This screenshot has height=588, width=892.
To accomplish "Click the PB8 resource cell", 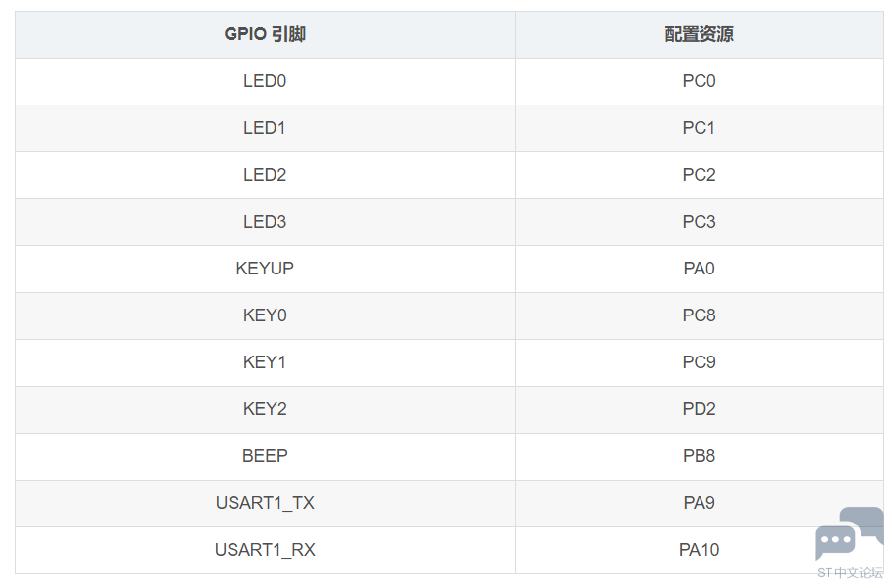I will (x=700, y=457).
